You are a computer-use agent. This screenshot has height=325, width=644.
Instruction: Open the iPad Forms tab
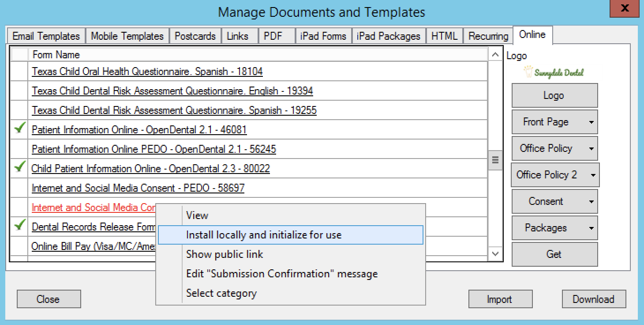click(x=323, y=36)
